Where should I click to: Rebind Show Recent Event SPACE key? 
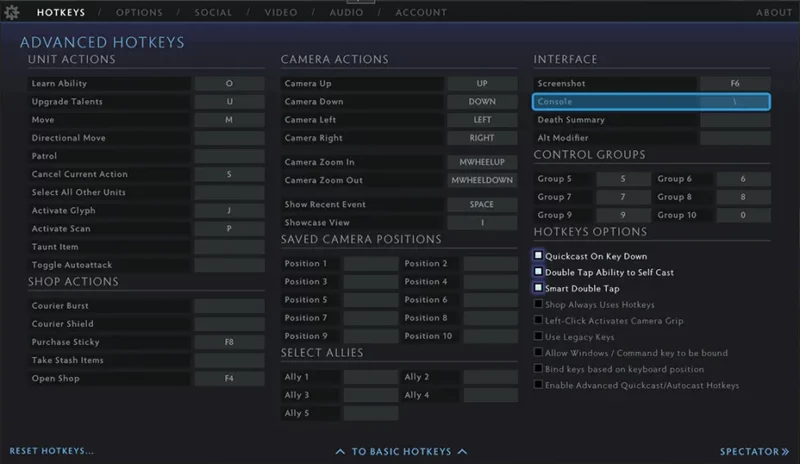(482, 204)
